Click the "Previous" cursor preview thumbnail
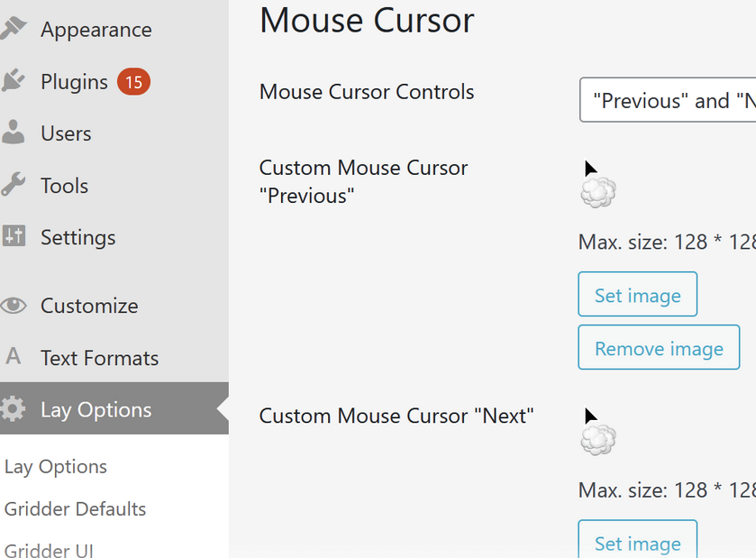 597,187
